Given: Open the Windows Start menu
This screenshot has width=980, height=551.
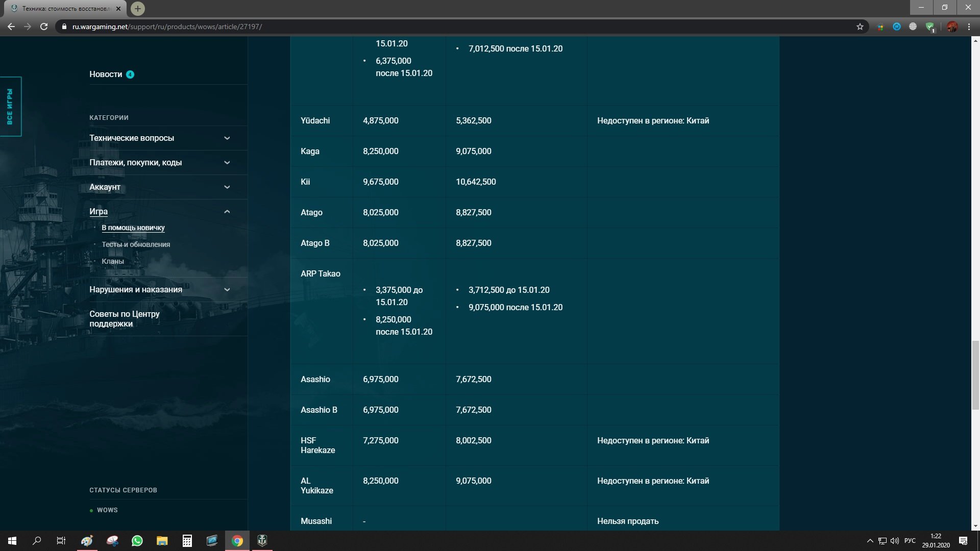Looking at the screenshot, I should pyautogui.click(x=12, y=541).
